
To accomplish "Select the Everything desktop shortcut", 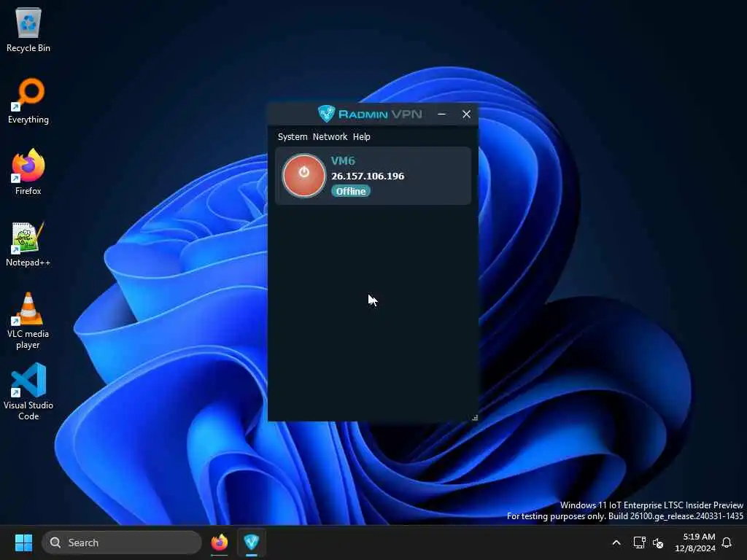I will coord(28,101).
